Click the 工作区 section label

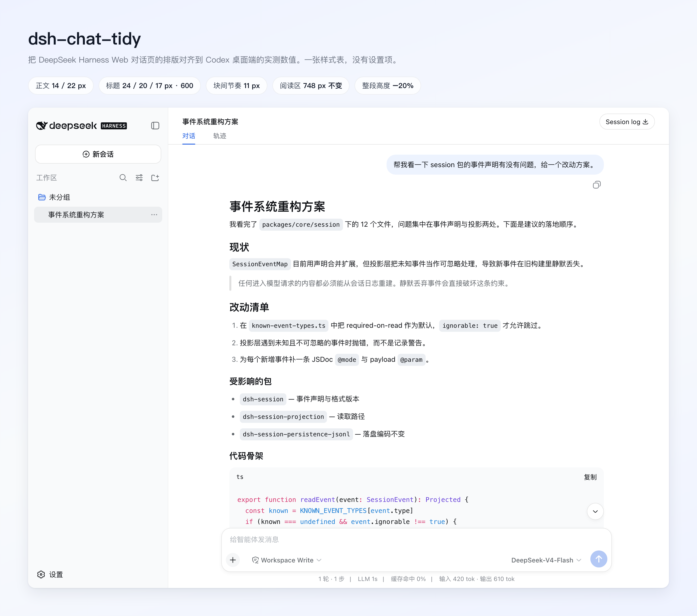coord(47,178)
